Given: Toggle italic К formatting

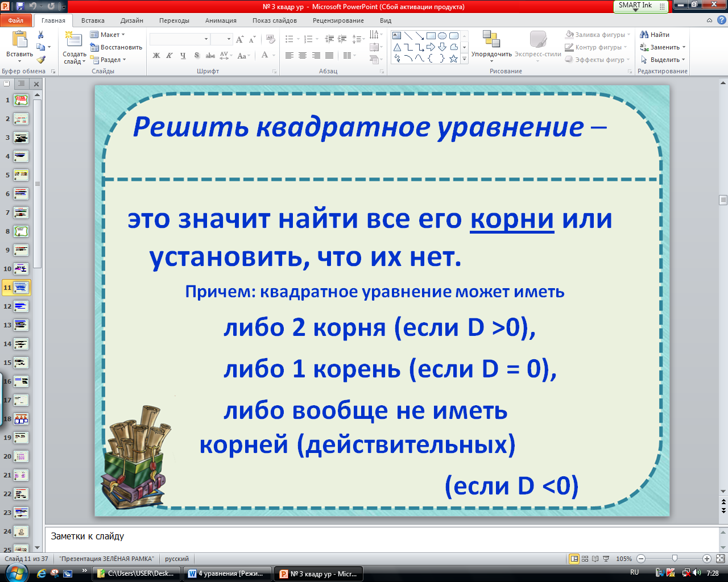Looking at the screenshot, I should (x=169, y=56).
